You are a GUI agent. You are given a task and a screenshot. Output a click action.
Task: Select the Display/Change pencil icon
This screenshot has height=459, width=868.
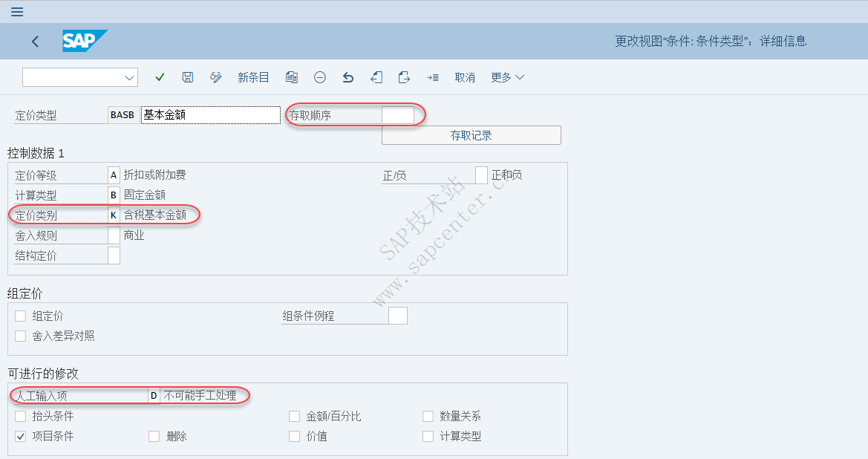click(215, 76)
